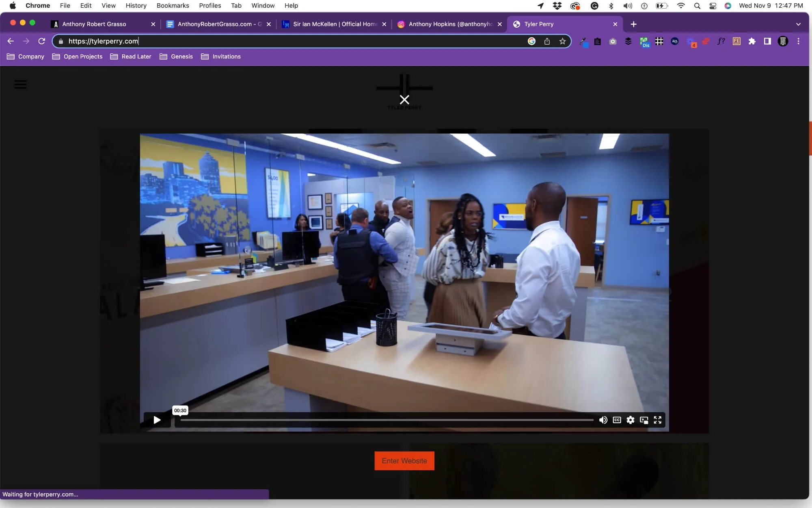
Task: Open the Dropbox menu bar icon
Action: pos(557,6)
